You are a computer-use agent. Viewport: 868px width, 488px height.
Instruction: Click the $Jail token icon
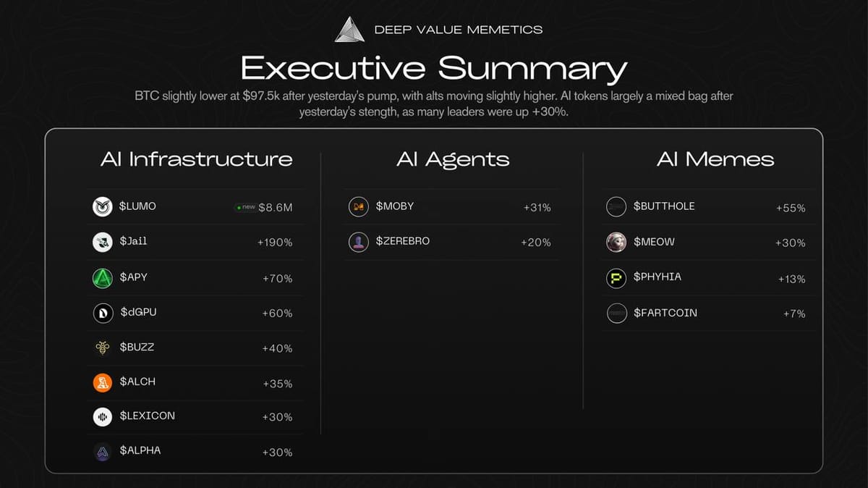point(102,243)
